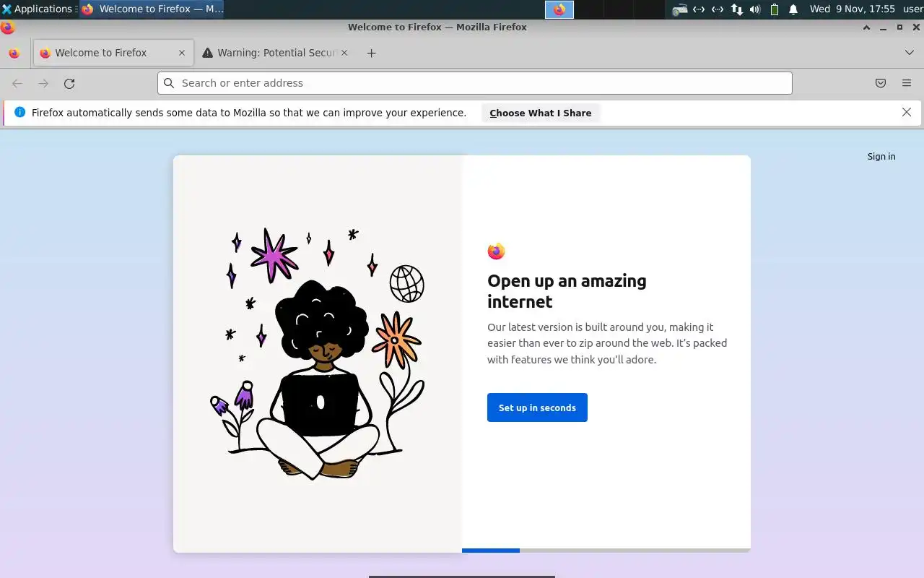The width and height of the screenshot is (924, 578).
Task: Click the clock showing Wed 9 Nov, 17:55
Action: pos(852,9)
